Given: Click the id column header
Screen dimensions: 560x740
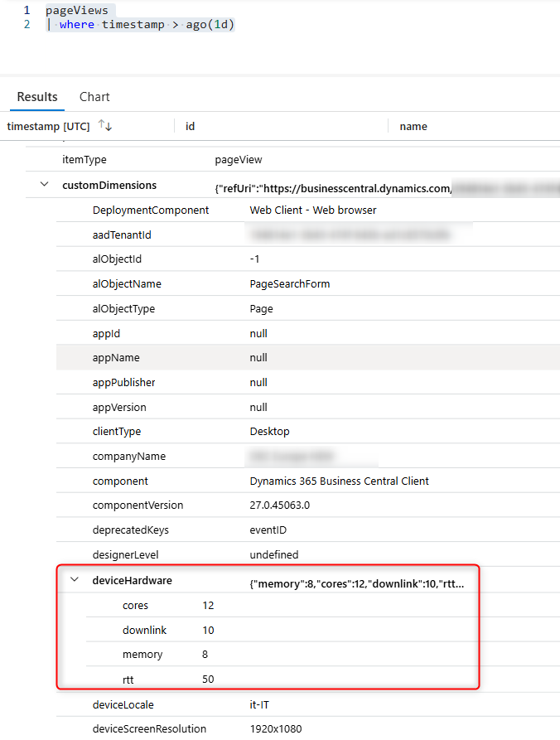Looking at the screenshot, I should [x=191, y=126].
